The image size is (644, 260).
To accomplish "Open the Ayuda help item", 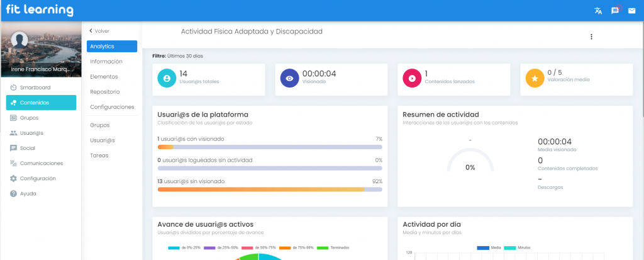I will (x=28, y=193).
